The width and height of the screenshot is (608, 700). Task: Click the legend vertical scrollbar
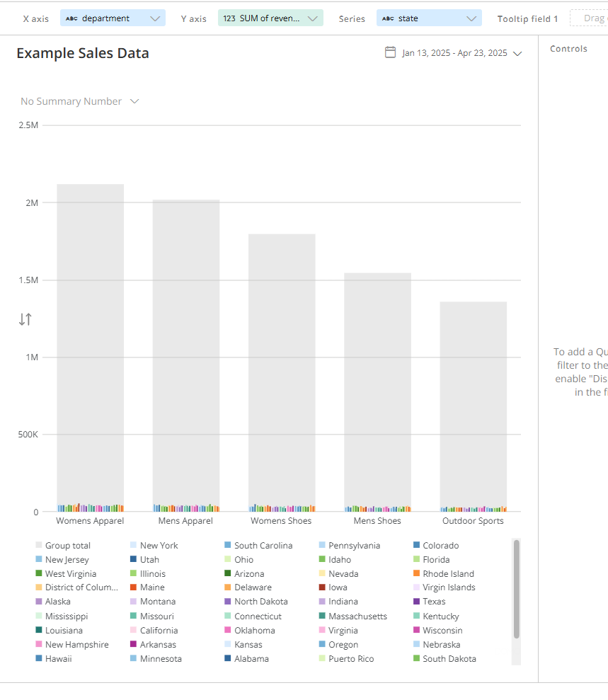point(517,589)
